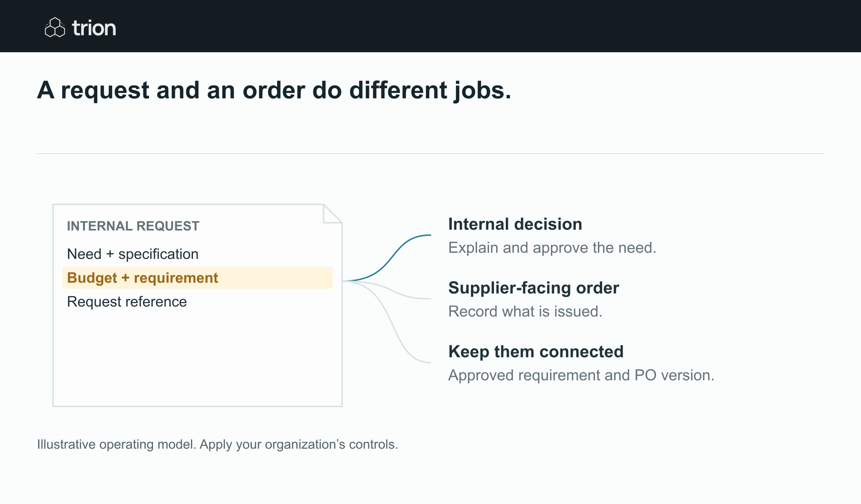Click the Keep them connected heading
The width and height of the screenshot is (861, 504).
coord(536,351)
